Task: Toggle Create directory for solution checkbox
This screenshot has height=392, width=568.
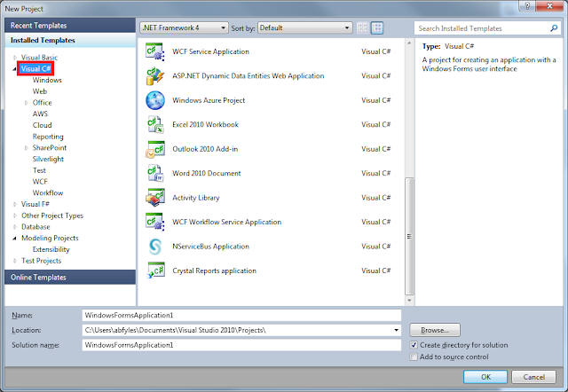Action: coord(414,345)
